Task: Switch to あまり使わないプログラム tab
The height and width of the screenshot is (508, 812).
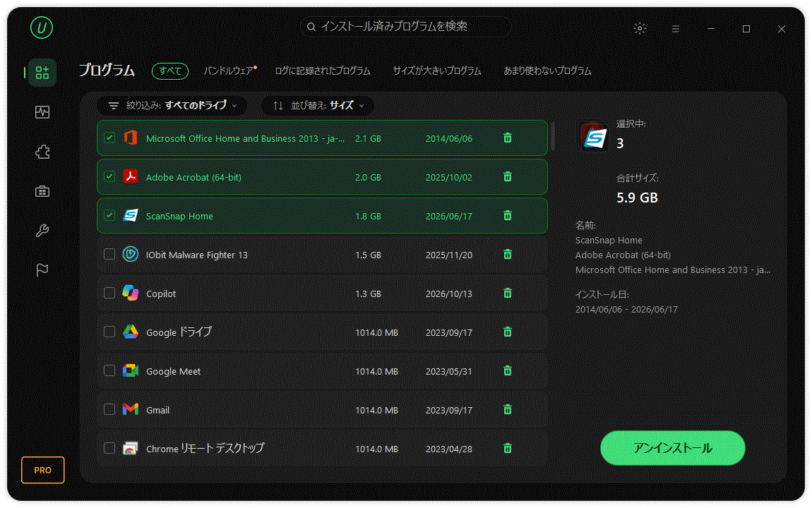Action: tap(547, 71)
